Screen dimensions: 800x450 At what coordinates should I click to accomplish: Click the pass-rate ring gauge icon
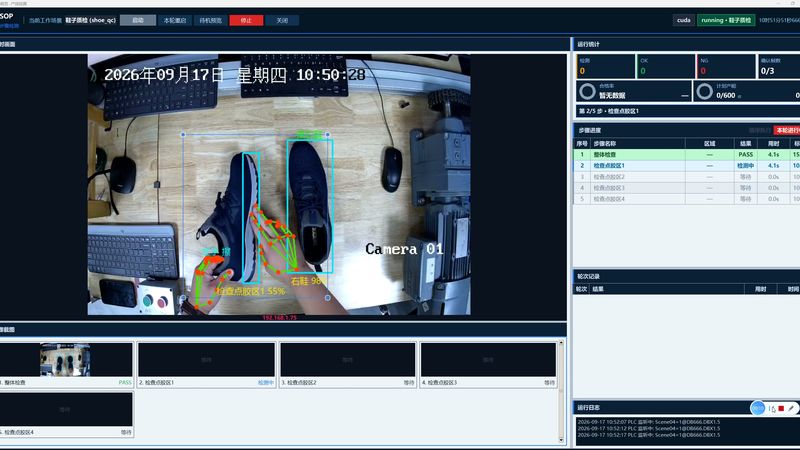click(x=587, y=92)
